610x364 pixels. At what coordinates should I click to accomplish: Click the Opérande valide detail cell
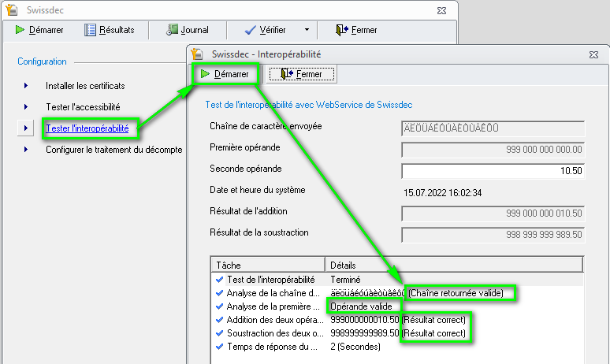(362, 306)
